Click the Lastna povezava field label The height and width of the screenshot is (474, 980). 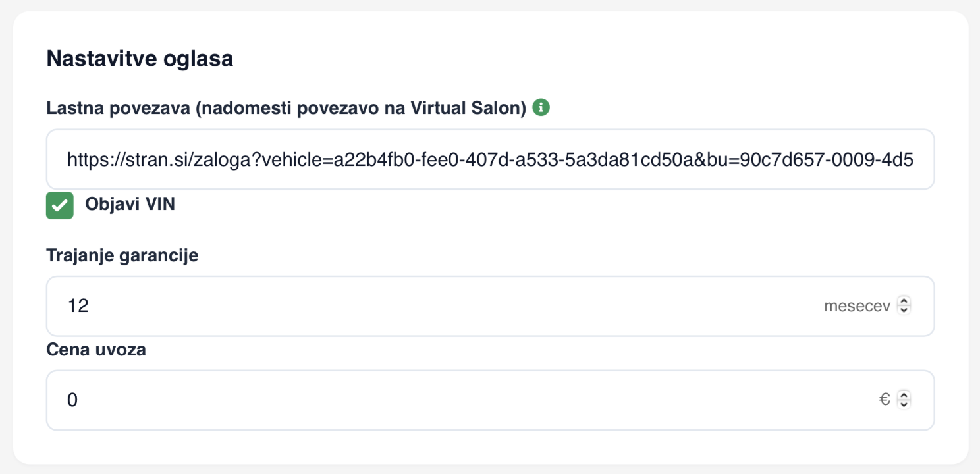(286, 108)
